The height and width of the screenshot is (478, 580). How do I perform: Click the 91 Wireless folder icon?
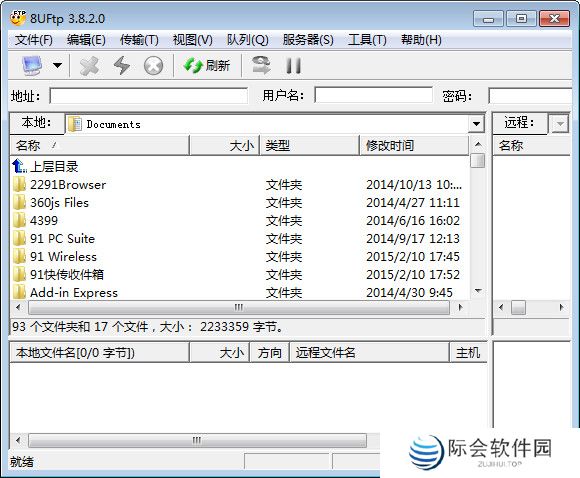(x=19, y=257)
